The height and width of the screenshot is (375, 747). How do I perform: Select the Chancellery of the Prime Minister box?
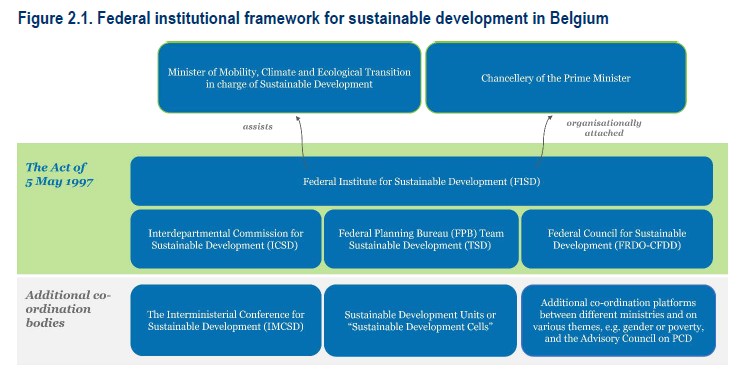tap(556, 78)
